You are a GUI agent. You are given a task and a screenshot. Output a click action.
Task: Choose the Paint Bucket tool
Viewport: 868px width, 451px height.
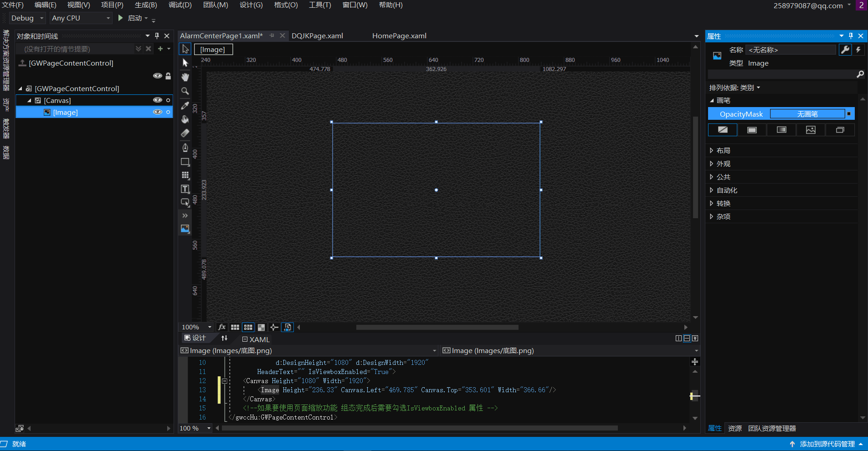pos(185,119)
